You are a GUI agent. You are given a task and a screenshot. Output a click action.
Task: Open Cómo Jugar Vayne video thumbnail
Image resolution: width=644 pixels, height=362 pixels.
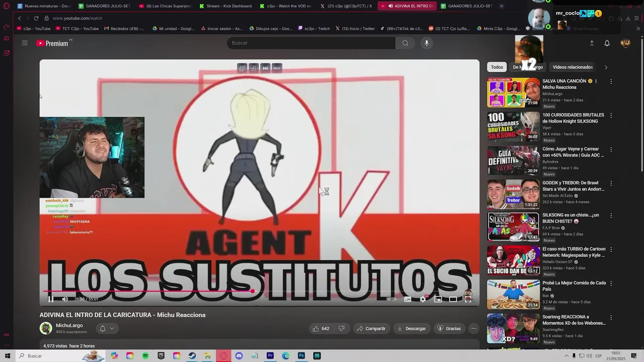point(513,160)
